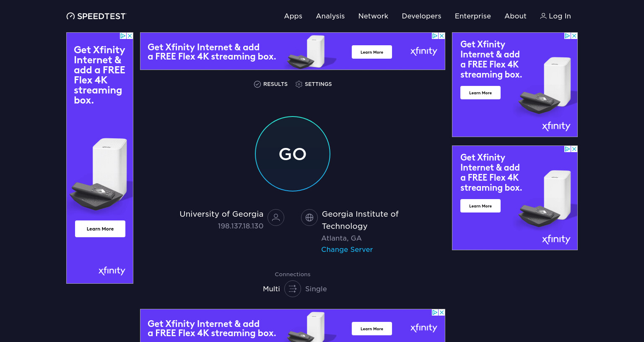
Task: Click the settings gear icon
Action: (x=299, y=84)
